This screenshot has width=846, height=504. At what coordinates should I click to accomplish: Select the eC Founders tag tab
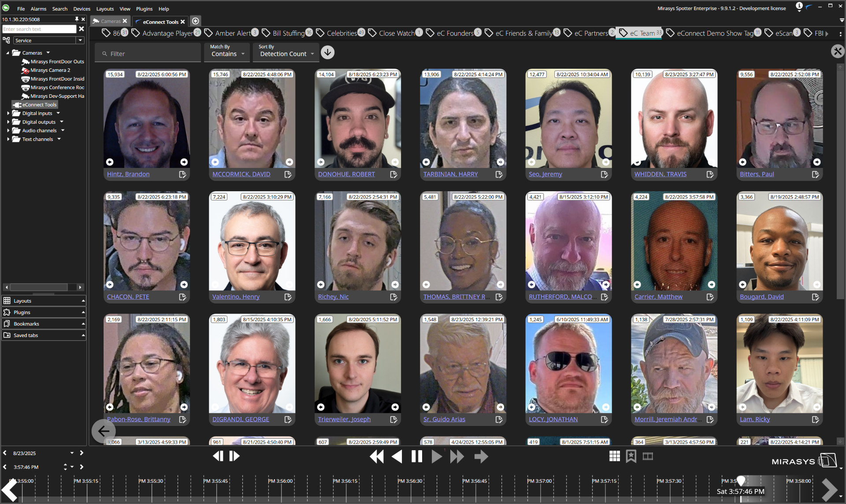point(455,33)
